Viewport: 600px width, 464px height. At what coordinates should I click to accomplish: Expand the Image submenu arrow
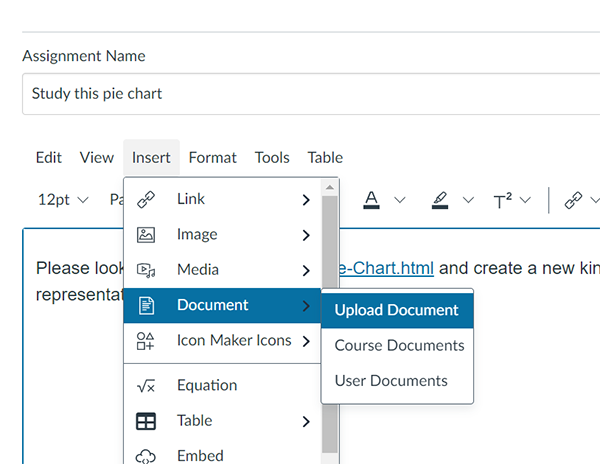tap(306, 235)
